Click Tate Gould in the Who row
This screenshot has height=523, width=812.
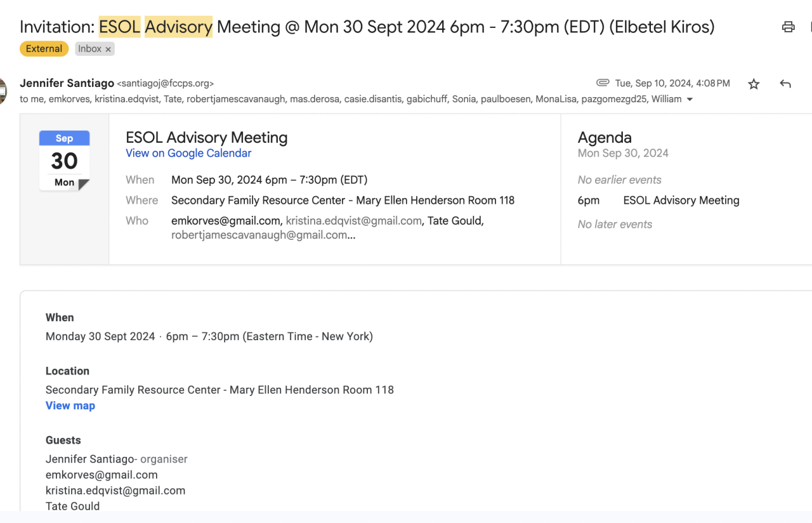pos(455,221)
